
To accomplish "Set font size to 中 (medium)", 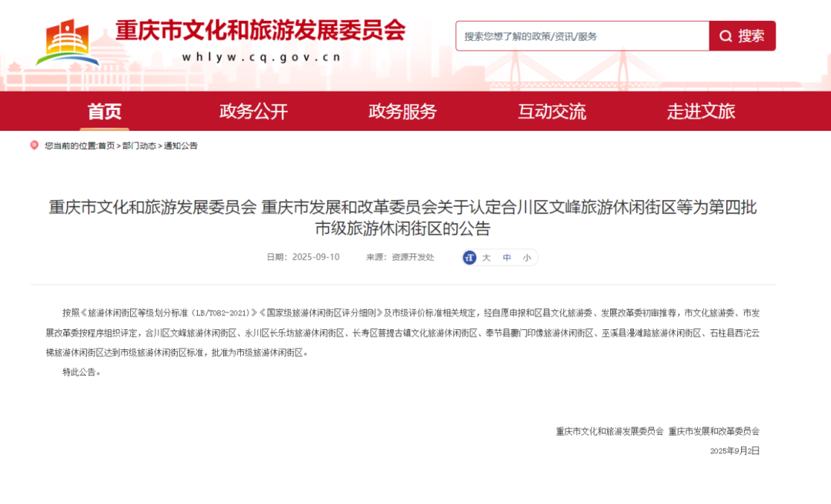I will pyautogui.click(x=506, y=258).
